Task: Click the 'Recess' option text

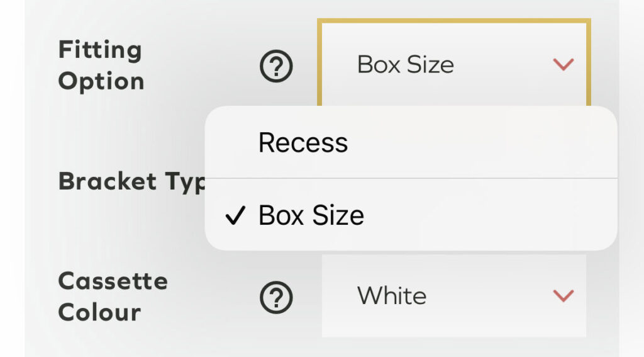Action: pos(303,143)
